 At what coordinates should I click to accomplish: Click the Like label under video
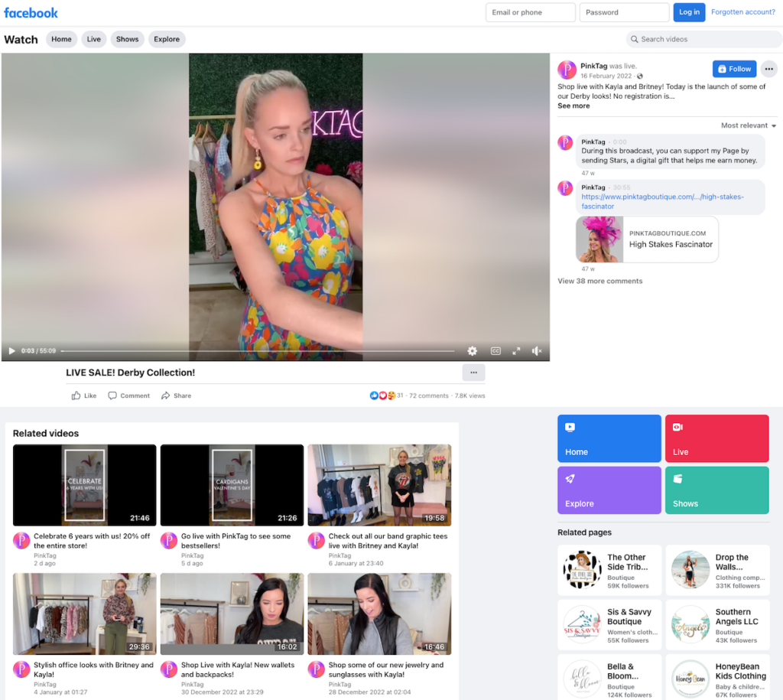tap(90, 396)
